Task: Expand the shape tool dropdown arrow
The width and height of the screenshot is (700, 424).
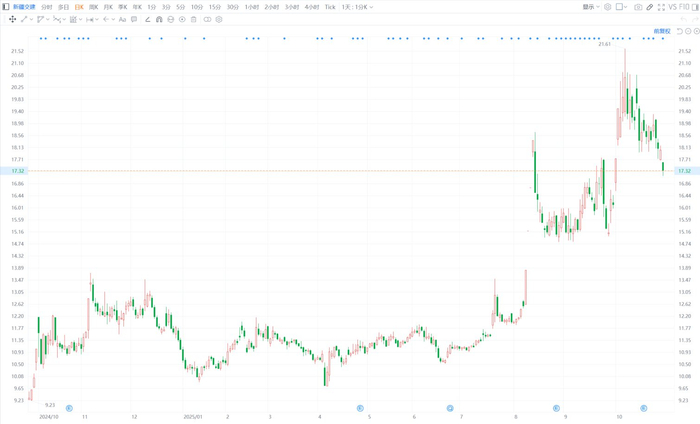Action: coord(48,20)
